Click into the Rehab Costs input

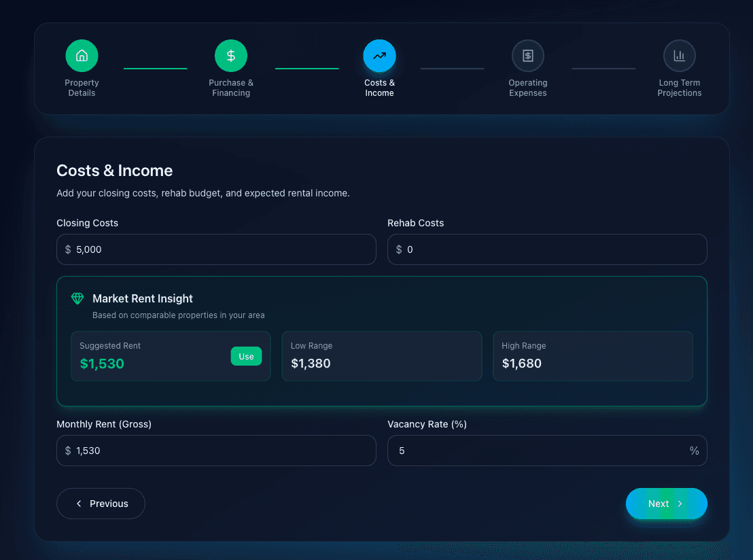click(x=554, y=249)
